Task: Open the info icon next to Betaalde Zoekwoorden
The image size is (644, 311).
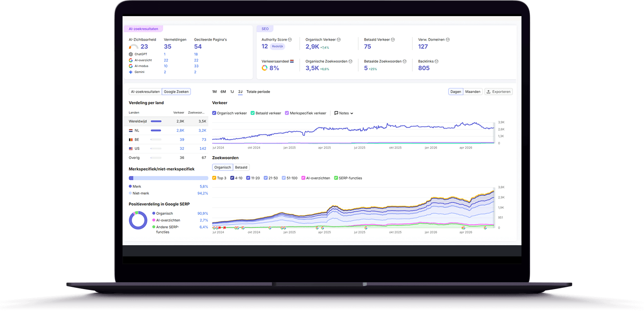Action: coord(405,61)
